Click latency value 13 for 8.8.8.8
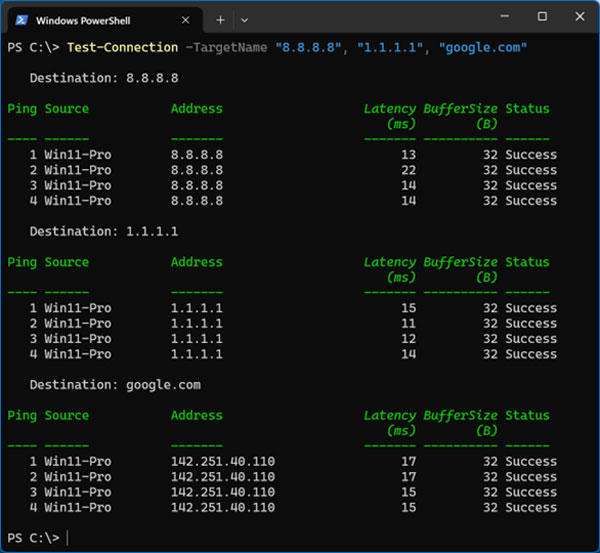Screen dimensions: 600x553 pyautogui.click(x=408, y=155)
